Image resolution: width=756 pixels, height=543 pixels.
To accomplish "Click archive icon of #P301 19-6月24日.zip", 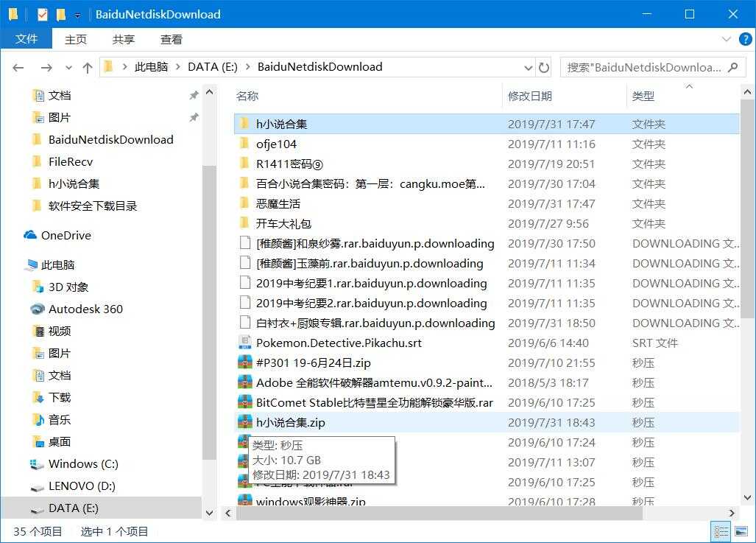I will tap(245, 362).
